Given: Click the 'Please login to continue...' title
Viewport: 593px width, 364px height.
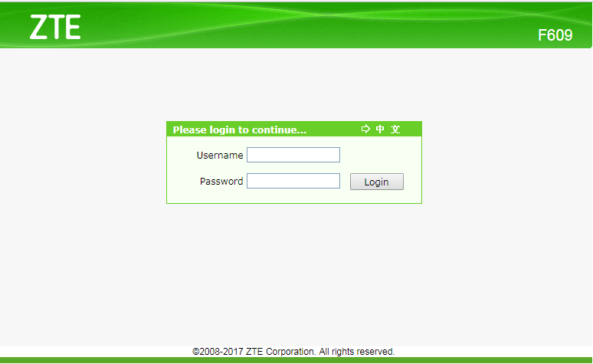Looking at the screenshot, I should [x=239, y=130].
